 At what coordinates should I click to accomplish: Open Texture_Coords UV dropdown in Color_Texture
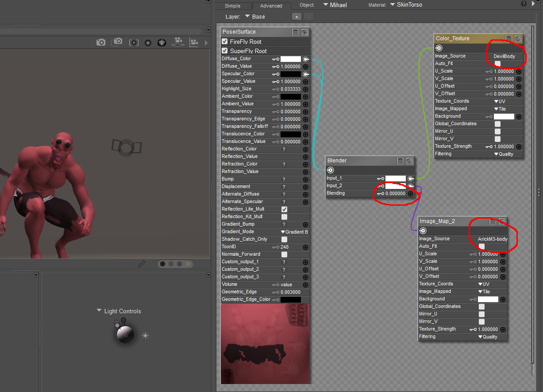point(500,101)
